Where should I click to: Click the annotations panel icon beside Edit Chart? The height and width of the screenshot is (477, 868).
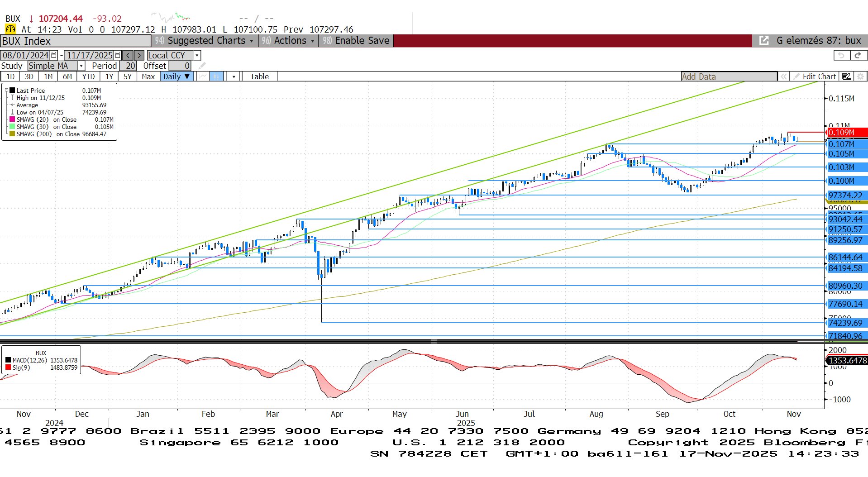coord(846,76)
